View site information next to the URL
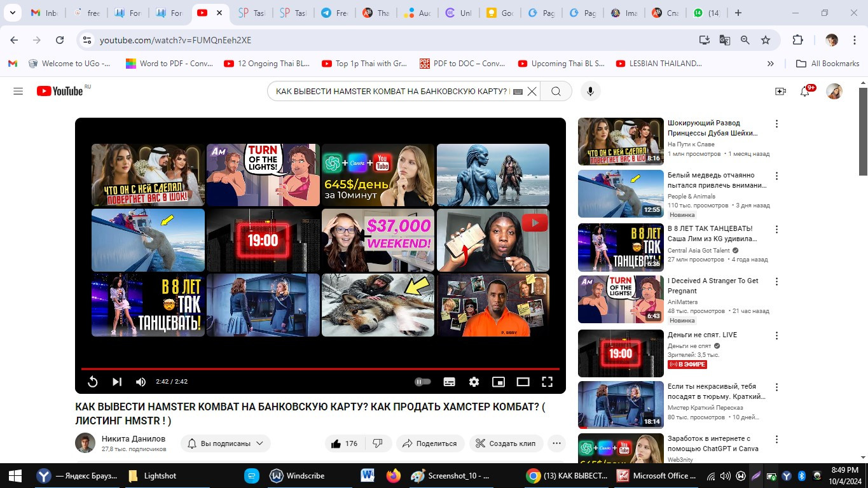Screen dimensions: 868x488 (87, 40)
